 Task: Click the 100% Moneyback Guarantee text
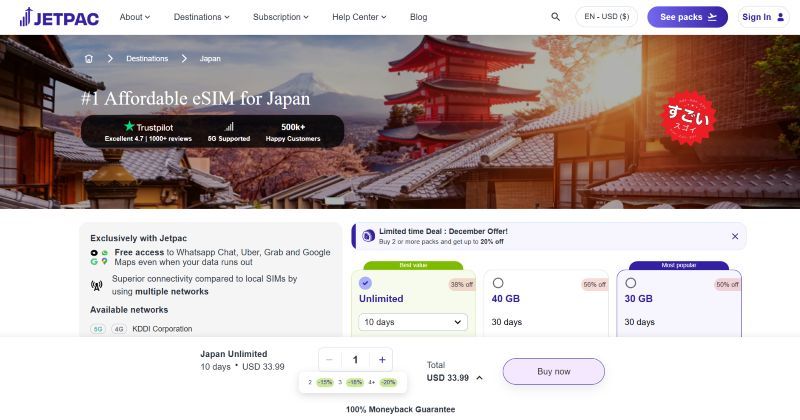[x=401, y=409]
